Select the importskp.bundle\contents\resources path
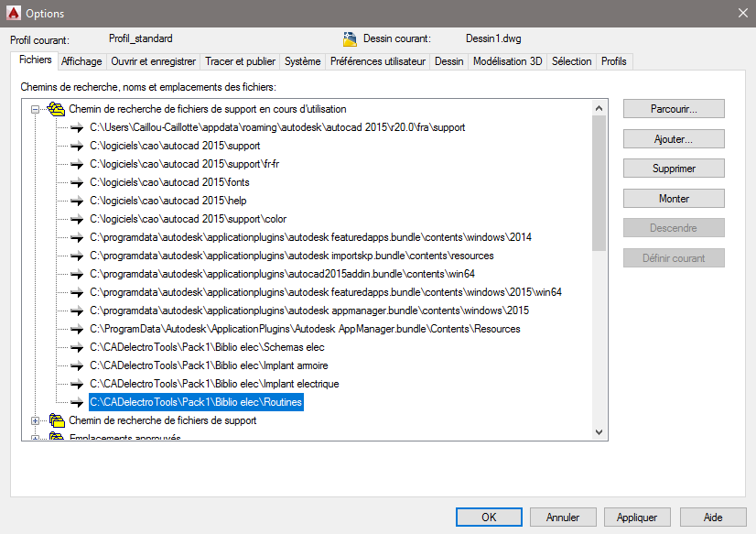Screen dimensions: 756x534 tap(292, 256)
